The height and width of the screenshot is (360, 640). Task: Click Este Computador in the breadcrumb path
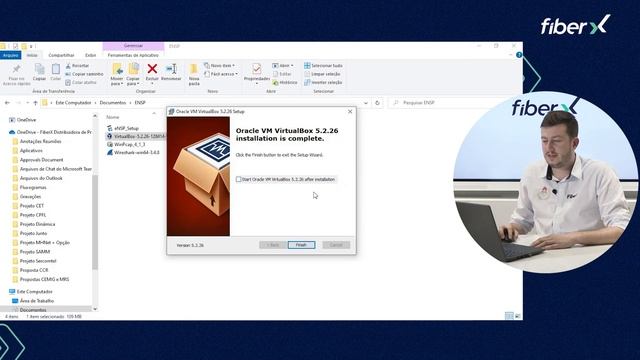73,103
